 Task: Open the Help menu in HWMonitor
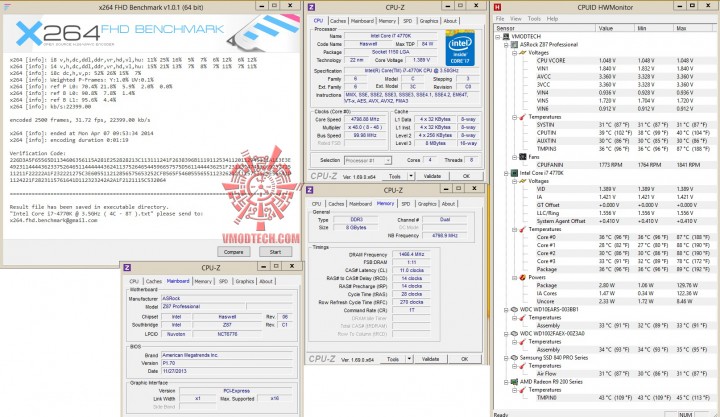[x=552, y=19]
